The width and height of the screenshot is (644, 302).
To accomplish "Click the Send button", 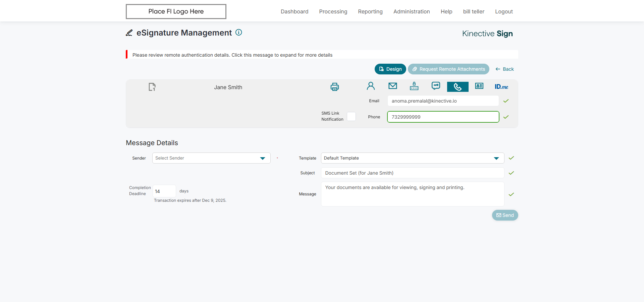I will 505,215.
